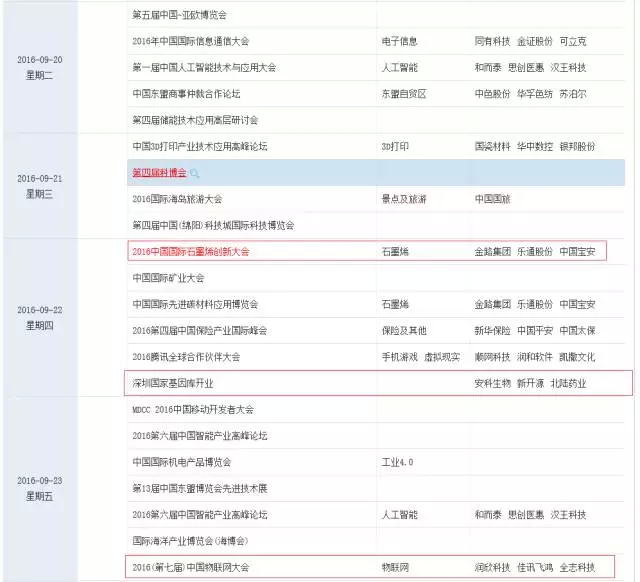Viewport: 640px width, 582px height.
Task: Open the 2016中国国际石墨烯创新大会 event link
Action: tap(190, 251)
